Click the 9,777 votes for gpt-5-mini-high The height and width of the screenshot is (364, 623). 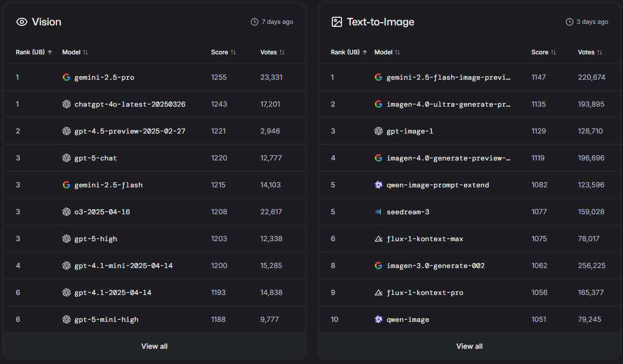269,319
